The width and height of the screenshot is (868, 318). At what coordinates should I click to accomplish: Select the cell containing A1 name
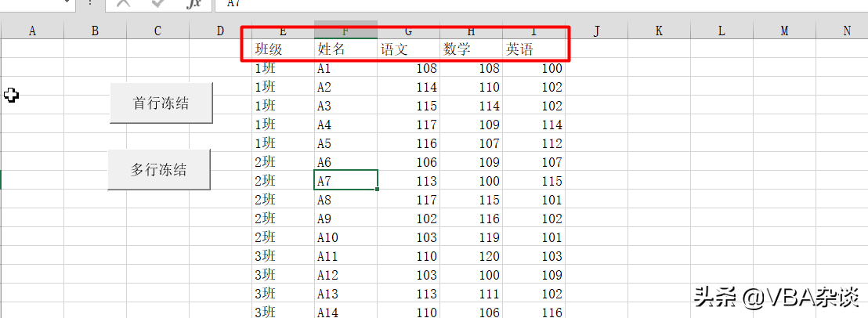[345, 68]
